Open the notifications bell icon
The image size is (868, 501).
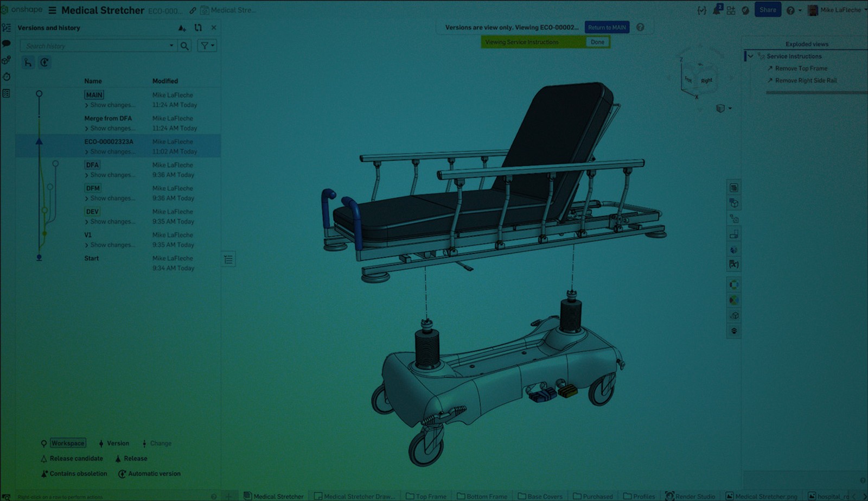[717, 10]
